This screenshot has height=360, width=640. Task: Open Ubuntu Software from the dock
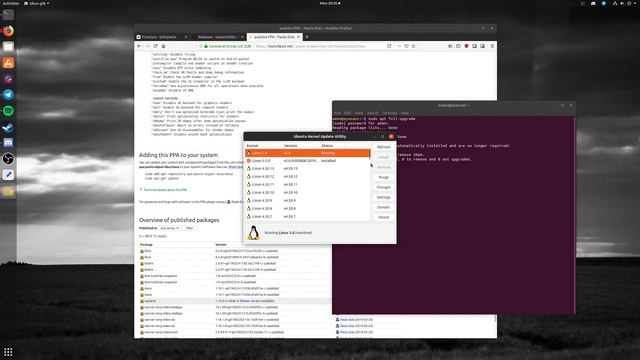pos(8,62)
